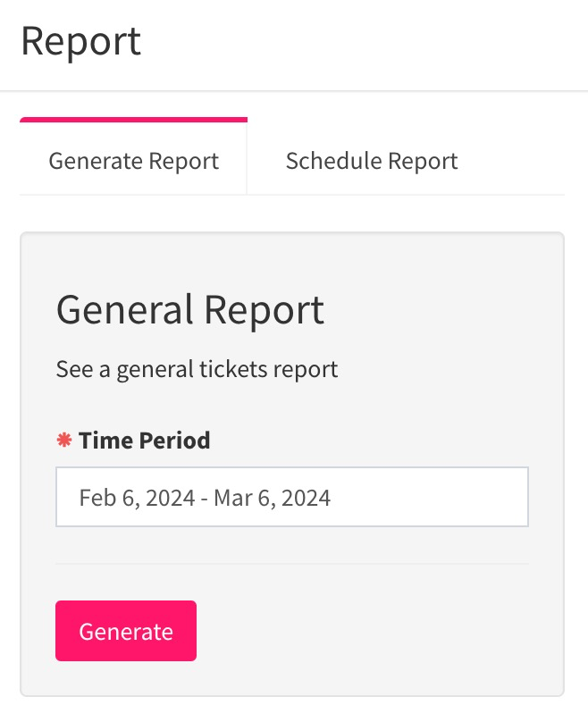
Task: Open the Time Period date range picker
Action: pyautogui.click(x=292, y=497)
